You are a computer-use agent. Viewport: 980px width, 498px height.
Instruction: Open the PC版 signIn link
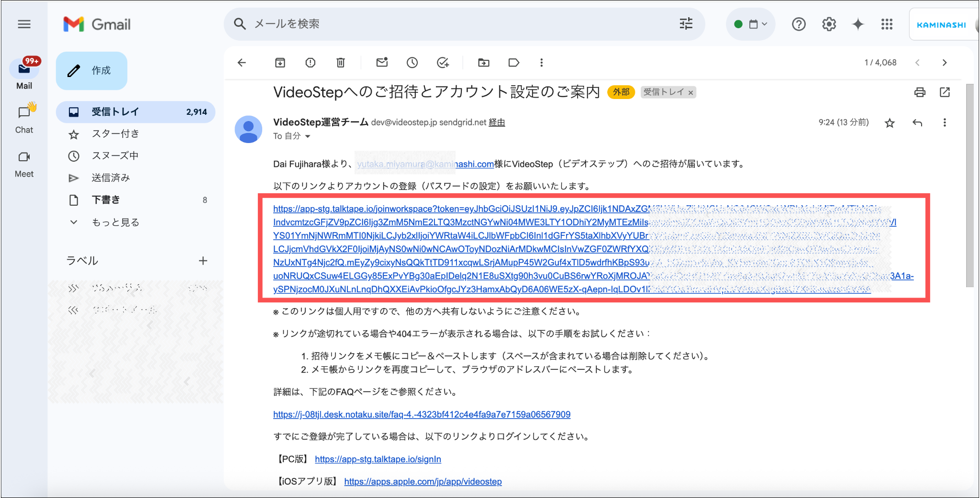pos(378,459)
